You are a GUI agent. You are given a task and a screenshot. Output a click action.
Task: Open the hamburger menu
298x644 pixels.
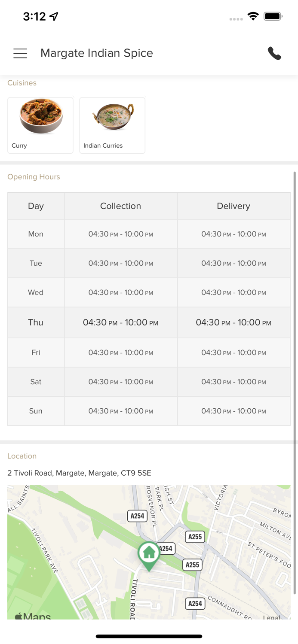(20, 53)
